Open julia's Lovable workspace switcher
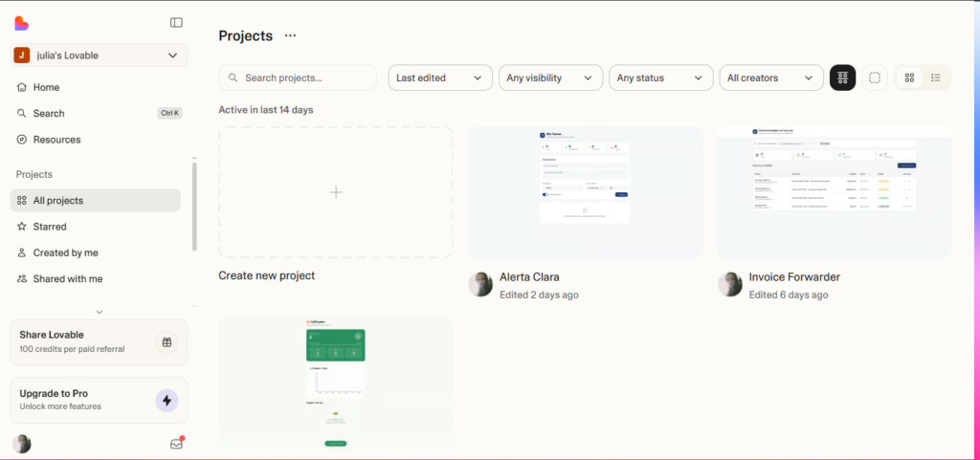Viewport: 980px width, 460px height. pyautogui.click(x=96, y=55)
